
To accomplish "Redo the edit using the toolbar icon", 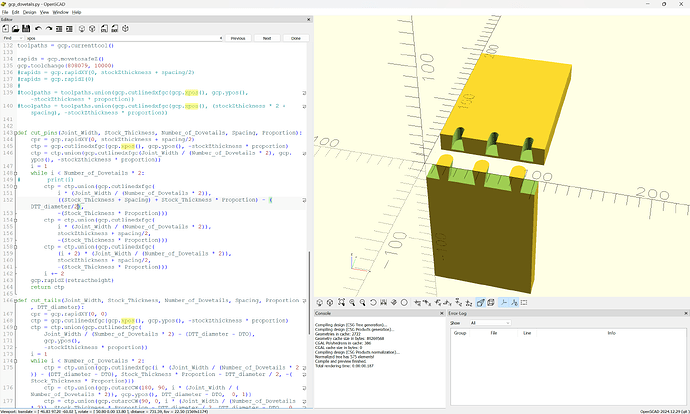I will click(x=49, y=29).
